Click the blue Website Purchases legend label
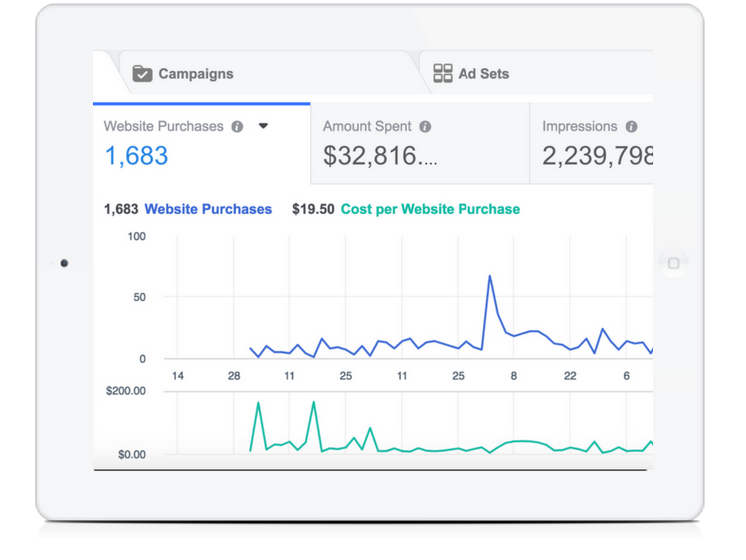Viewport: 746px width, 560px height. click(x=208, y=209)
